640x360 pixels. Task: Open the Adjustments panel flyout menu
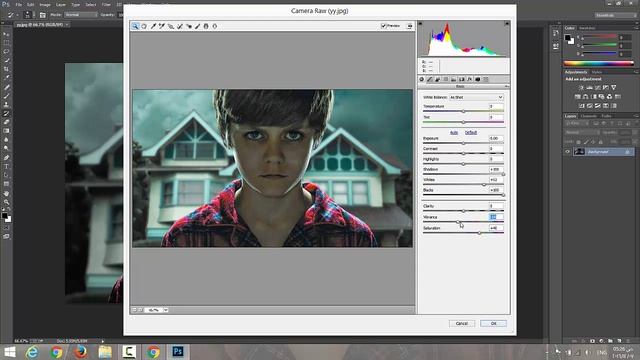[x=636, y=72]
